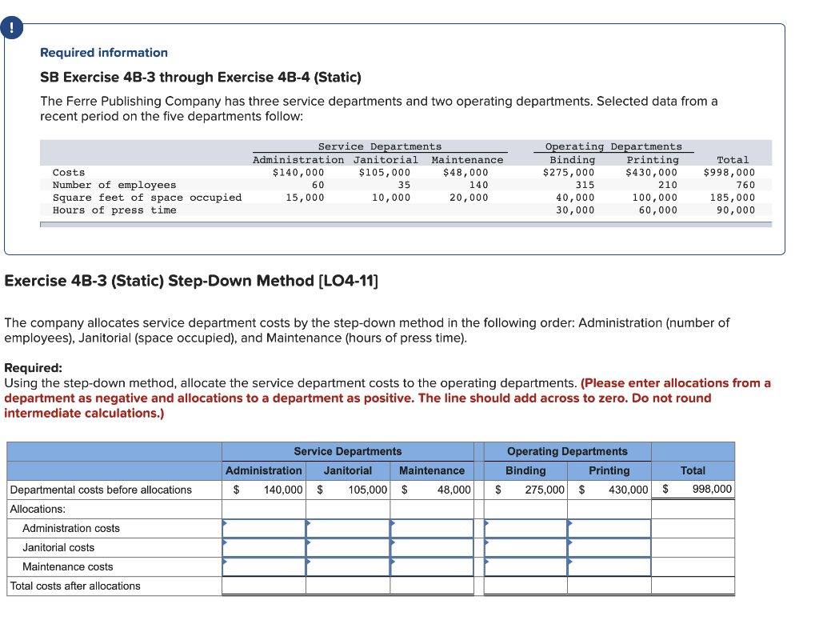This screenshot has height=644, width=819.
Task: Click the Total costs after allocations Administration cell
Action: (263, 586)
